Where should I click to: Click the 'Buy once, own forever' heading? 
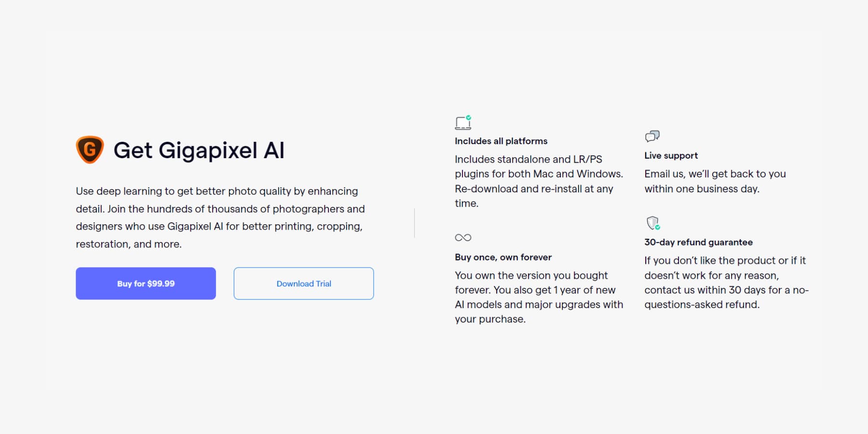tap(503, 257)
